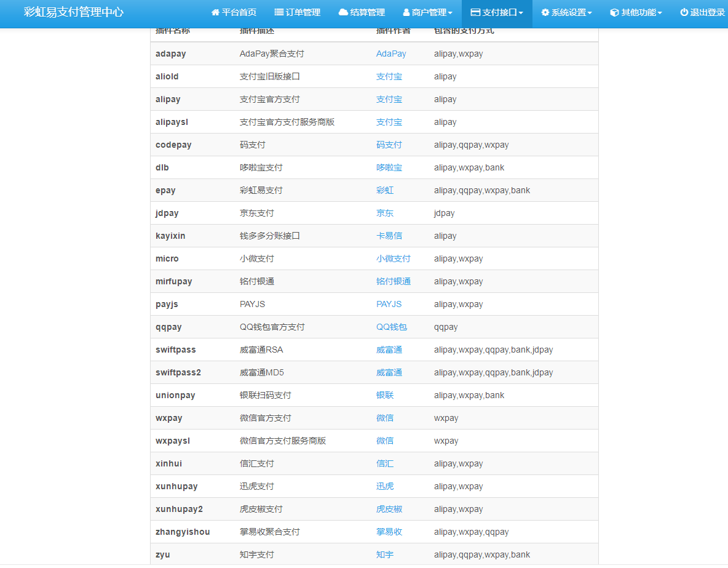Click the epay plugin name cell

tap(165, 190)
